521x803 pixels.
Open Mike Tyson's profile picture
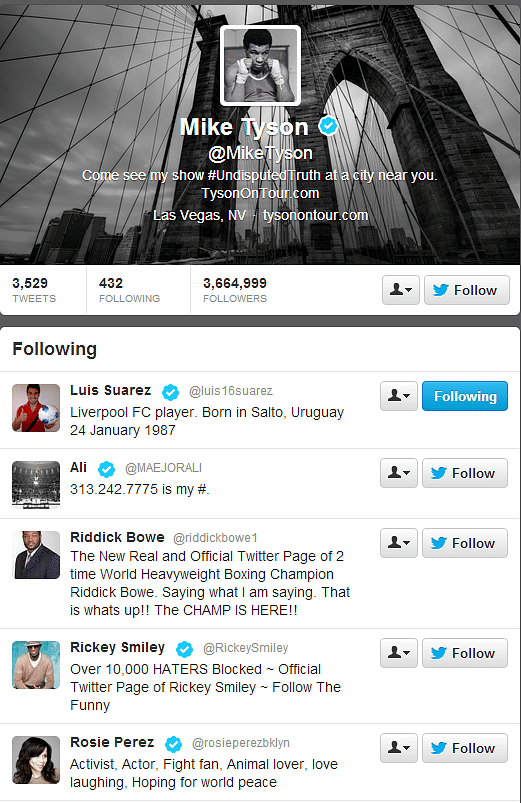(x=260, y=66)
